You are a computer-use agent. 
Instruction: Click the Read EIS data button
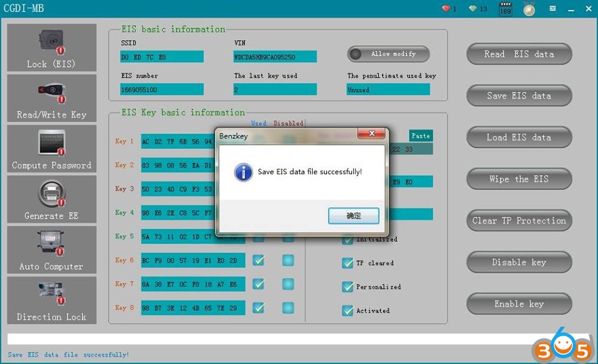tap(519, 54)
